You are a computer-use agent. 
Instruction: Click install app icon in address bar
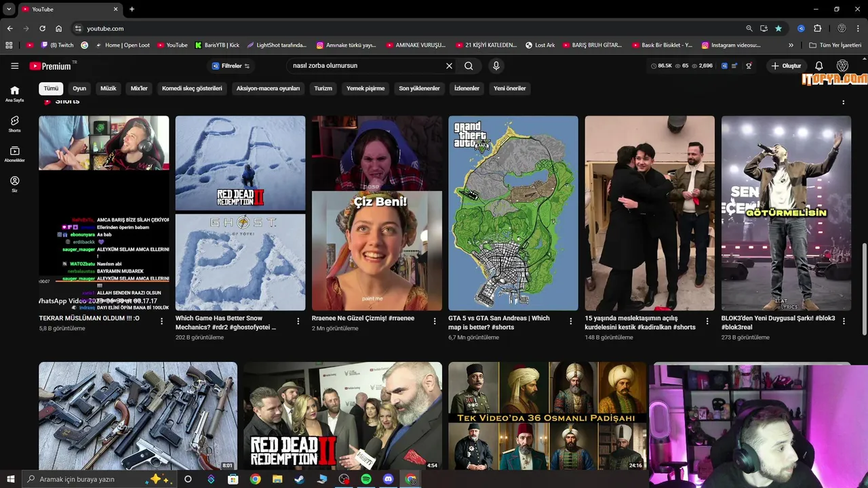[764, 28]
